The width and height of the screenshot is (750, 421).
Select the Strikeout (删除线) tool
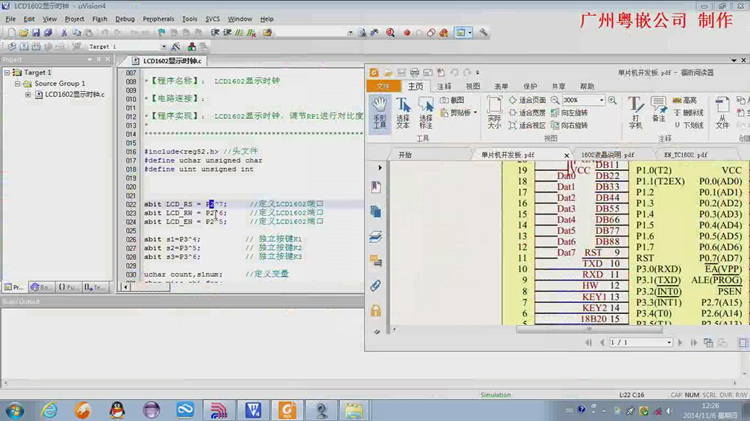click(x=688, y=112)
